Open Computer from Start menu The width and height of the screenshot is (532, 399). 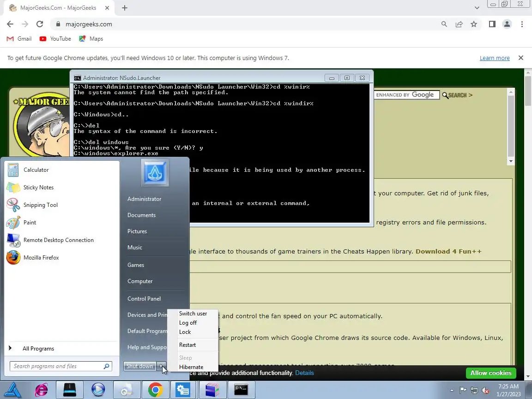point(140,281)
